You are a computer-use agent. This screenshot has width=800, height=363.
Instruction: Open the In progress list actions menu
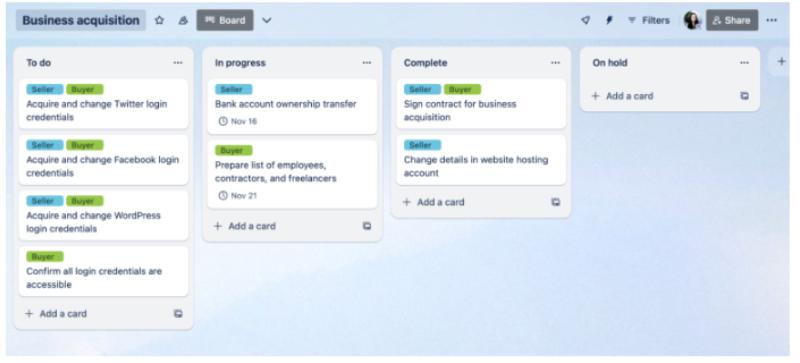pyautogui.click(x=367, y=63)
